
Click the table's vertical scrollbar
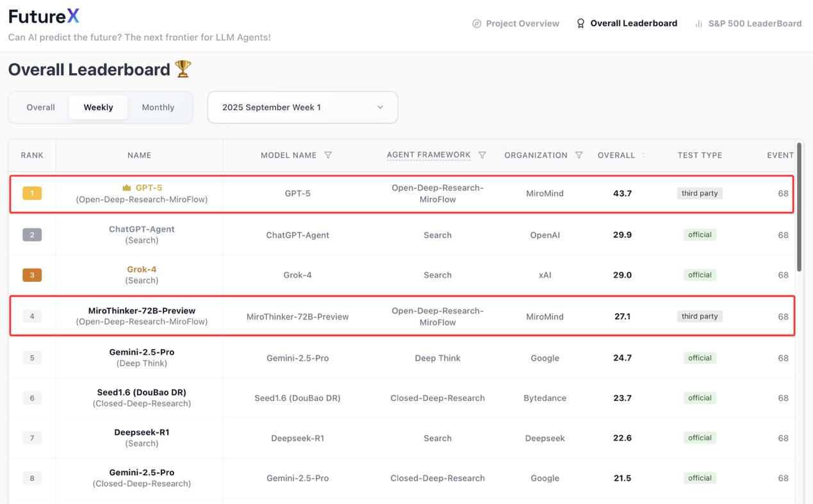tap(799, 205)
